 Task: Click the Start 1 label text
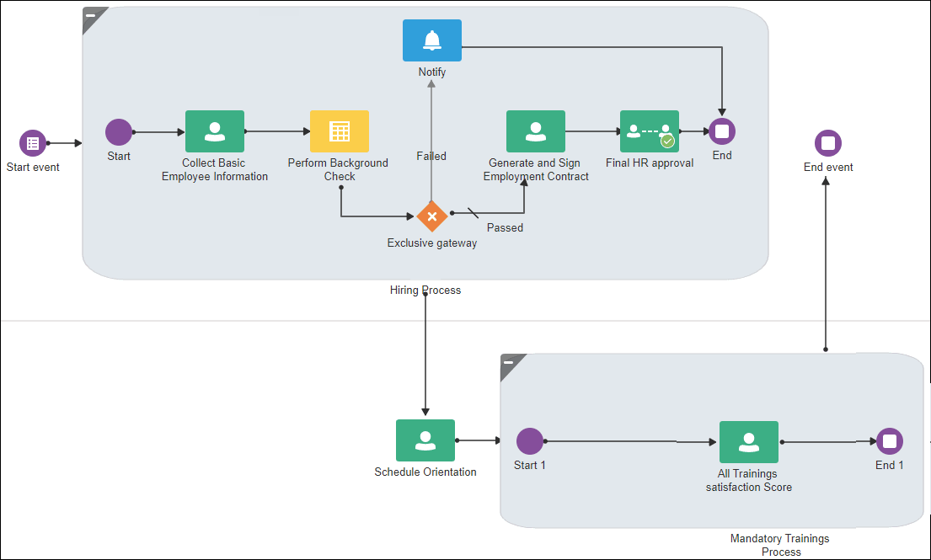tap(530, 465)
